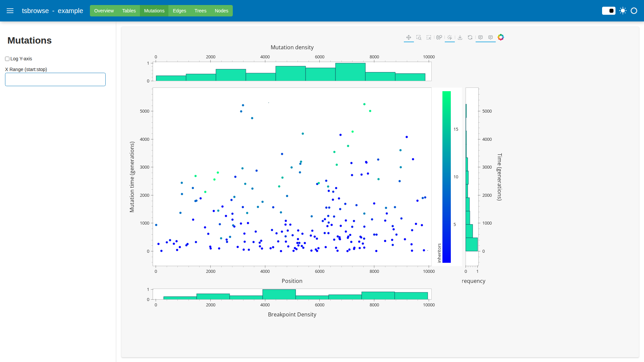
Task: Click the circular busy indicator icon
Action: pyautogui.click(x=634, y=11)
